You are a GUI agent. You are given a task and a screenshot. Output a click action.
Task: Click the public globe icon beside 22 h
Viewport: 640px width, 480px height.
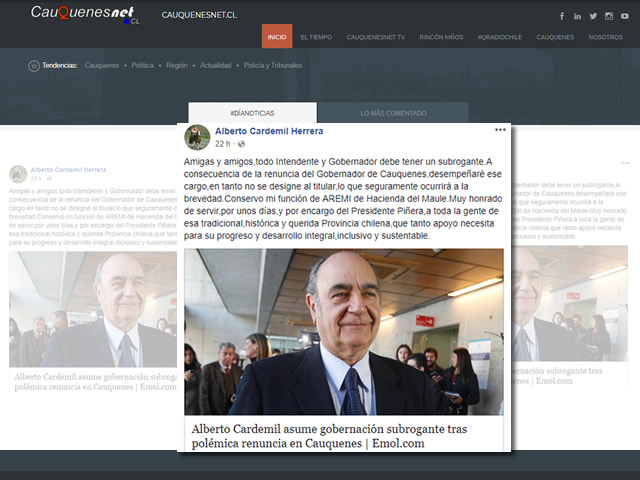[241, 144]
